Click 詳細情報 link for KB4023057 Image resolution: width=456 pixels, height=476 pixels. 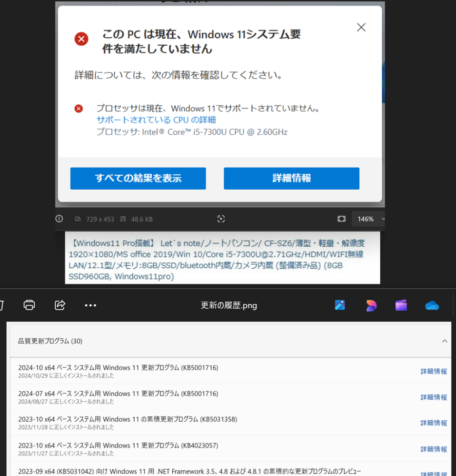(434, 449)
